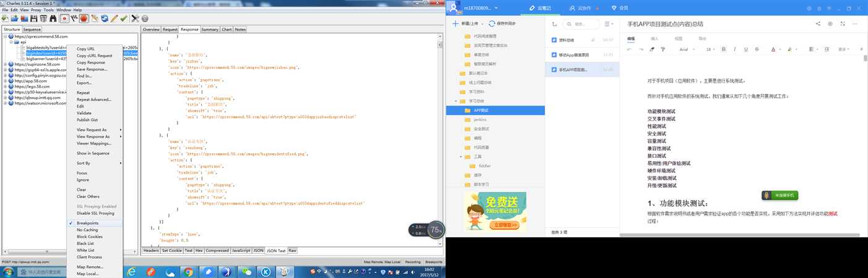Toggle the red hexagon Breakpoints toolbar icon
The image size is (868, 278).
(x=84, y=19)
